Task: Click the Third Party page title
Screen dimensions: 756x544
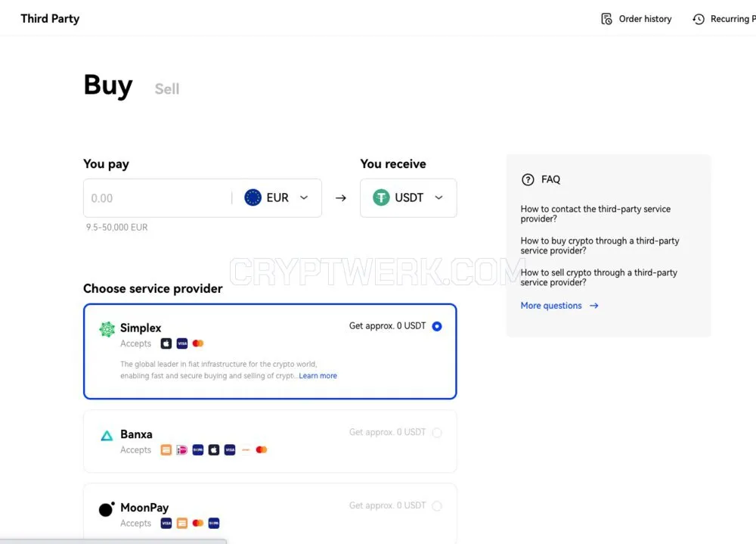Action: pyautogui.click(x=50, y=19)
